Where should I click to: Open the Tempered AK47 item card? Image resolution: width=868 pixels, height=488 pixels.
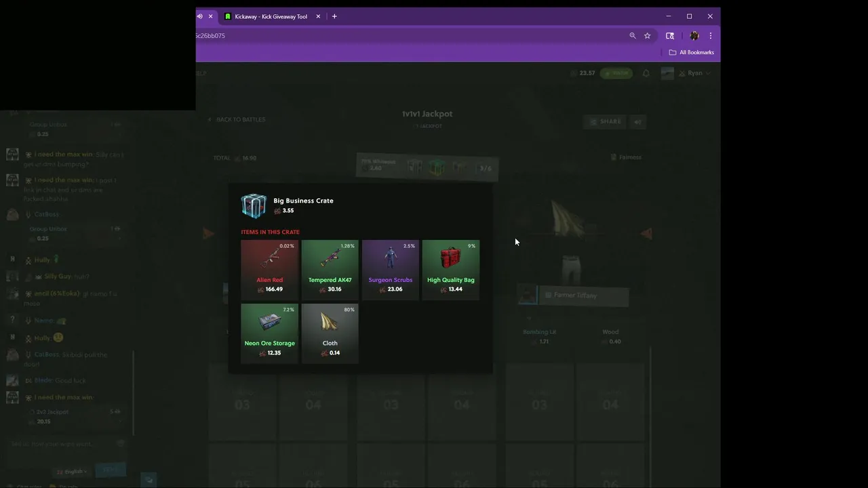click(x=330, y=269)
